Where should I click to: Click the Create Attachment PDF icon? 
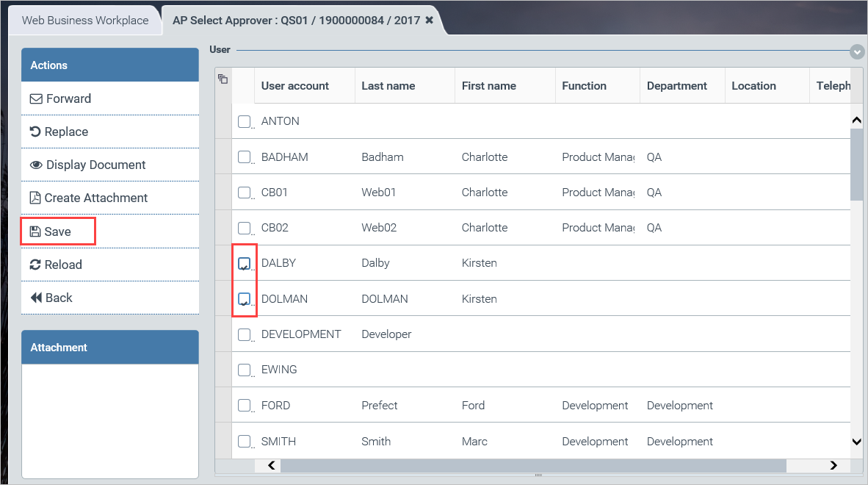click(35, 198)
